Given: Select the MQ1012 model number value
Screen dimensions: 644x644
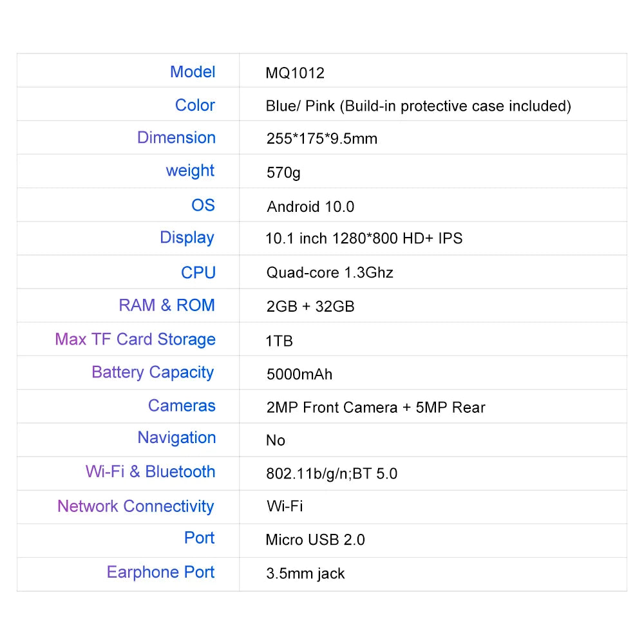Looking at the screenshot, I should coord(295,73).
